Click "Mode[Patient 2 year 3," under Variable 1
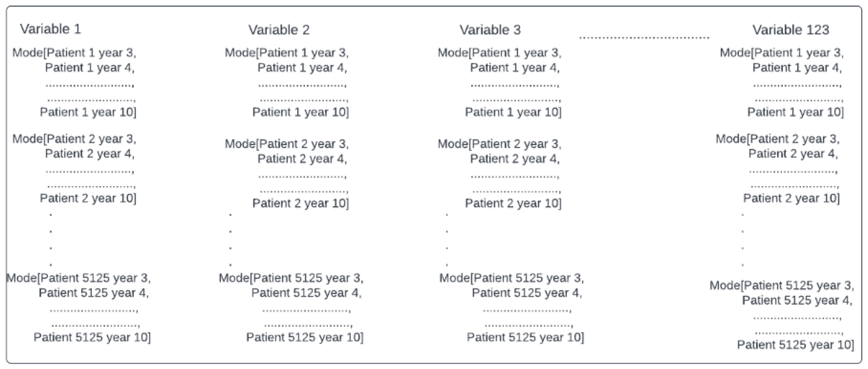 click(74, 139)
